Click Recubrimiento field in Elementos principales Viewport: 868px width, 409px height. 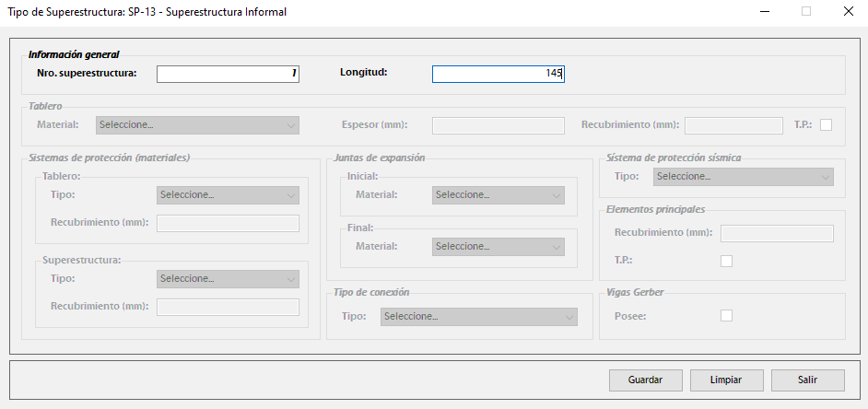777,233
